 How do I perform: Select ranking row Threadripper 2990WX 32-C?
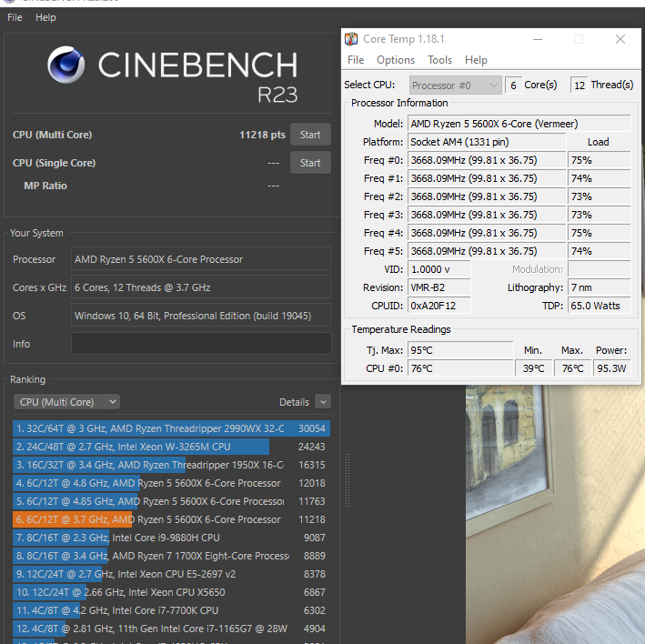pyautogui.click(x=171, y=428)
